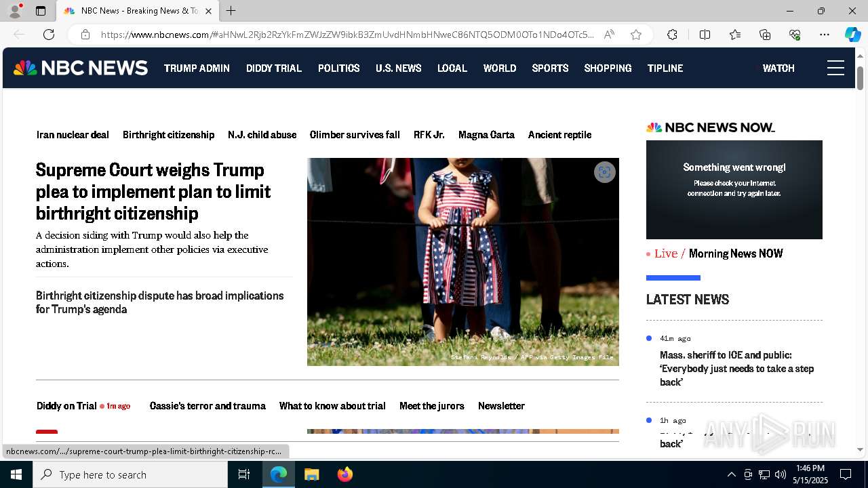View site information lock icon
The height and width of the screenshot is (488, 868).
(85, 35)
